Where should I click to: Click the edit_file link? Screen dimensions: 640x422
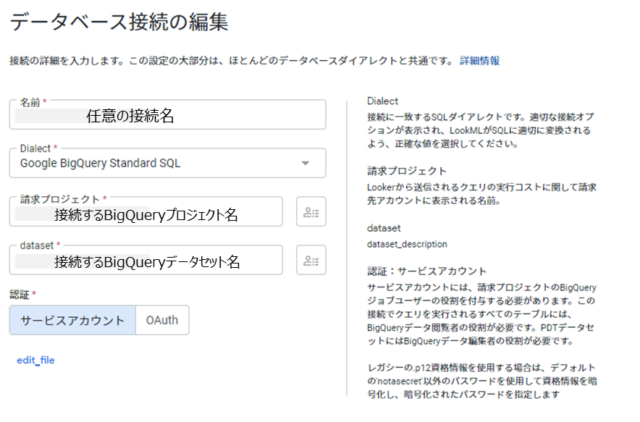pos(36,360)
